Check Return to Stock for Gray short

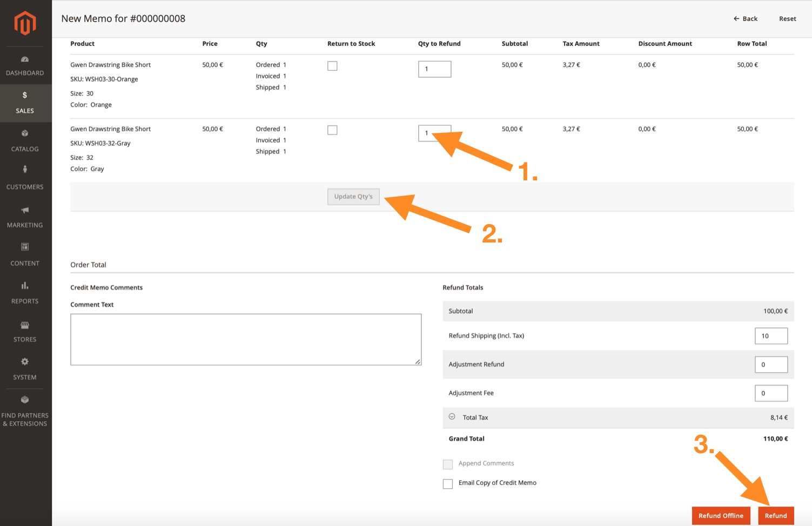coord(332,130)
